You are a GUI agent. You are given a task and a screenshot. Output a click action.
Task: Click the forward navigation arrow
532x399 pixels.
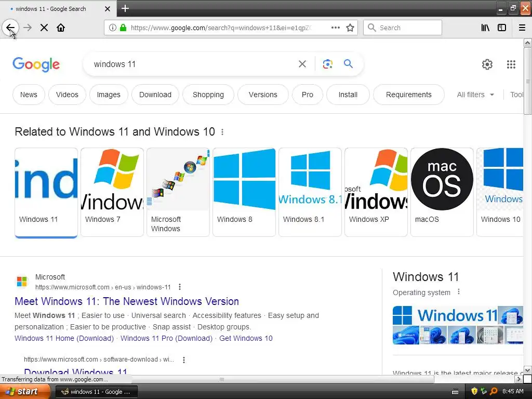click(x=28, y=28)
